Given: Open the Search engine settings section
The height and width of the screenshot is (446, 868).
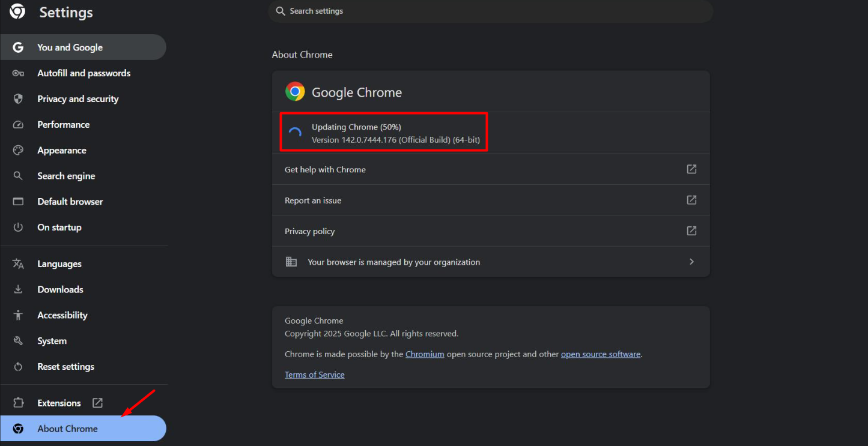Looking at the screenshot, I should 66,176.
